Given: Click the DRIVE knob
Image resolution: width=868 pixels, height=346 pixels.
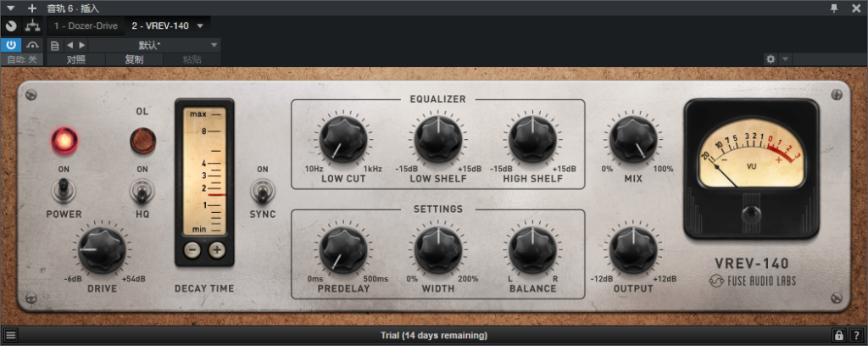Looking at the screenshot, I should (102, 250).
